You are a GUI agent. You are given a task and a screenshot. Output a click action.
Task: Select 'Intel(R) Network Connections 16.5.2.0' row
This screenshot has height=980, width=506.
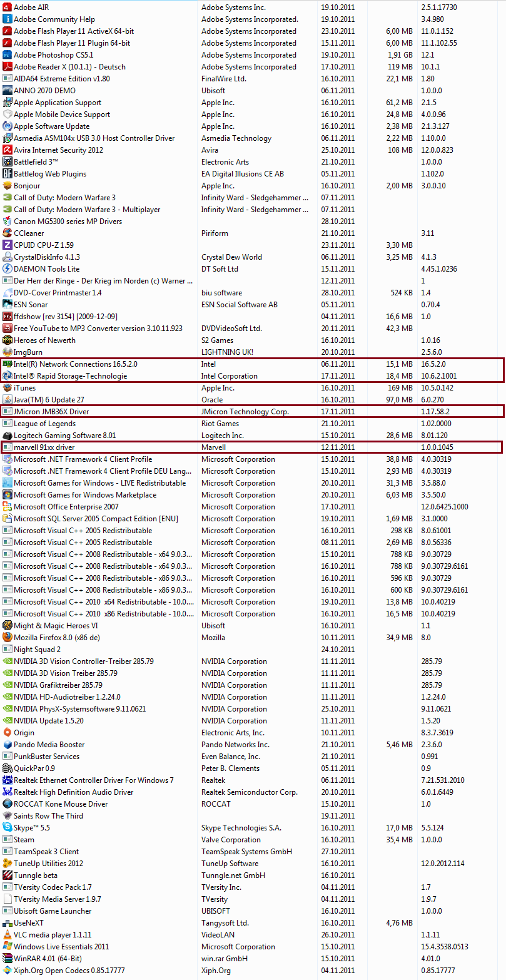pos(253,364)
